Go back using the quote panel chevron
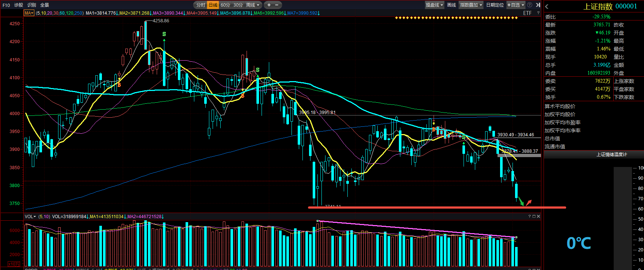 (x=547, y=7)
